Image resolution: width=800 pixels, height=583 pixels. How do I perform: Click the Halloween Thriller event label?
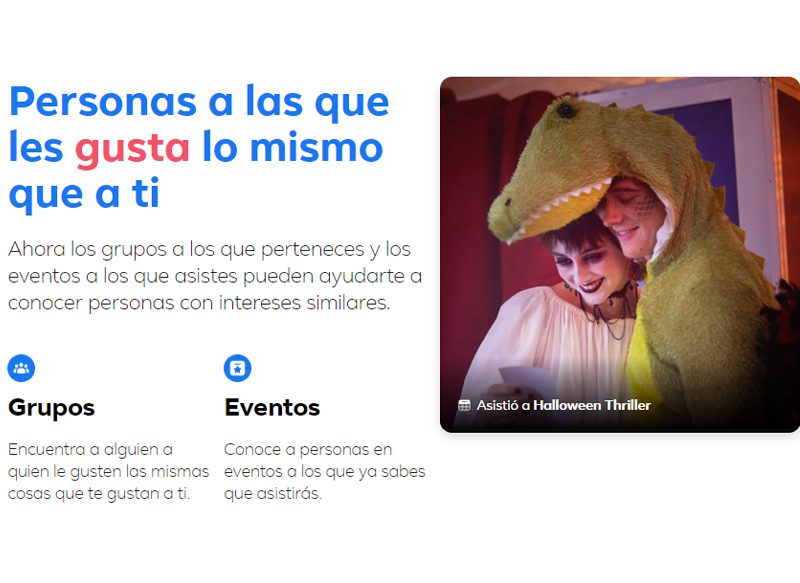[592, 405]
